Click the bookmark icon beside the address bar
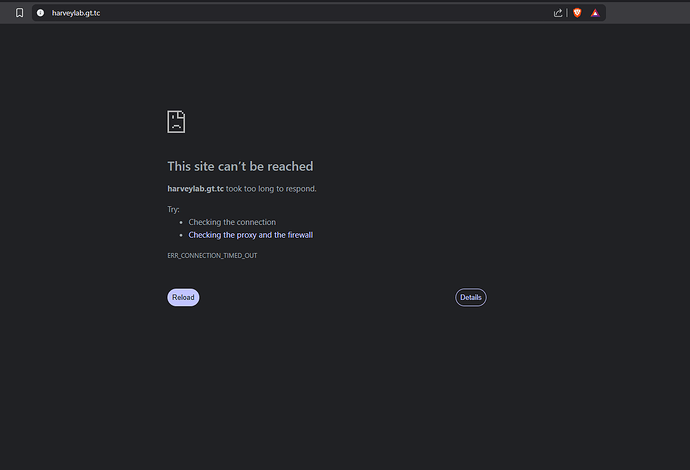 (19, 13)
